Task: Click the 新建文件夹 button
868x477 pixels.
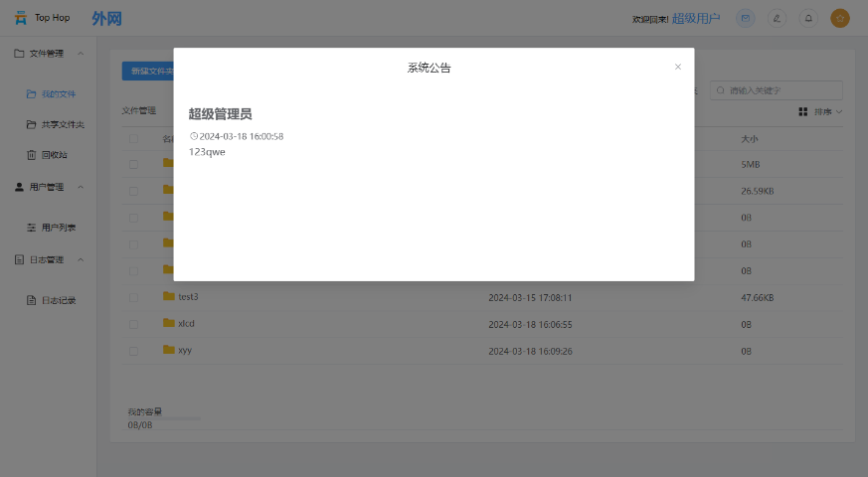Action: click(x=148, y=71)
